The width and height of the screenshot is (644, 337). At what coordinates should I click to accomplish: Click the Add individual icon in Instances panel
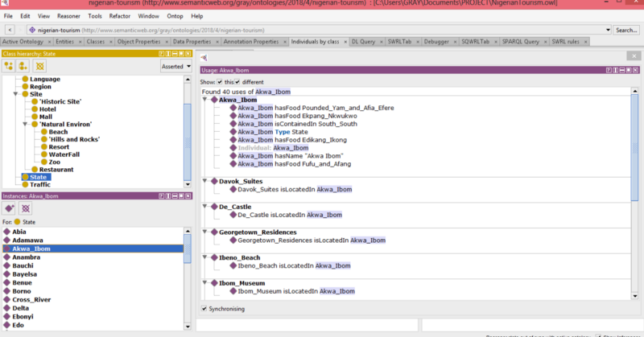(10, 208)
